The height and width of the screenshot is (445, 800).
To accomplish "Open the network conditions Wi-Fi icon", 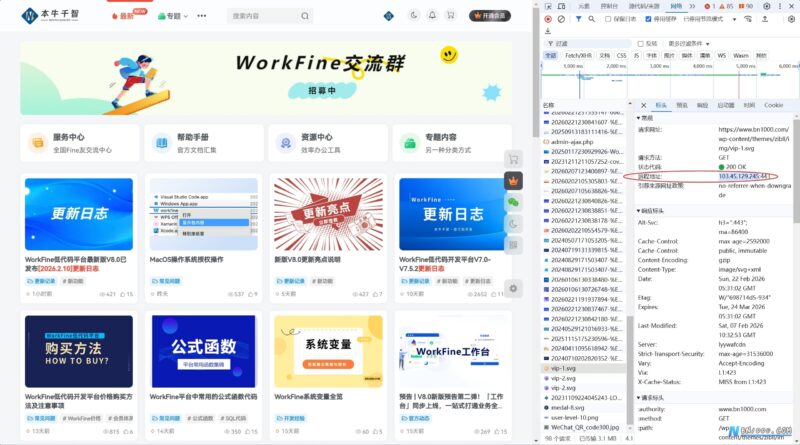I will [748, 19].
